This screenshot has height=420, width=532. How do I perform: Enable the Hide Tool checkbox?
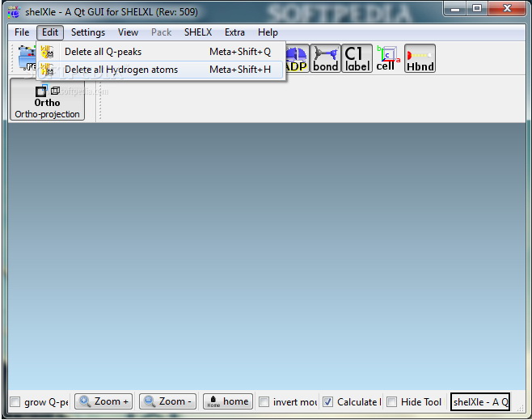[391, 402]
